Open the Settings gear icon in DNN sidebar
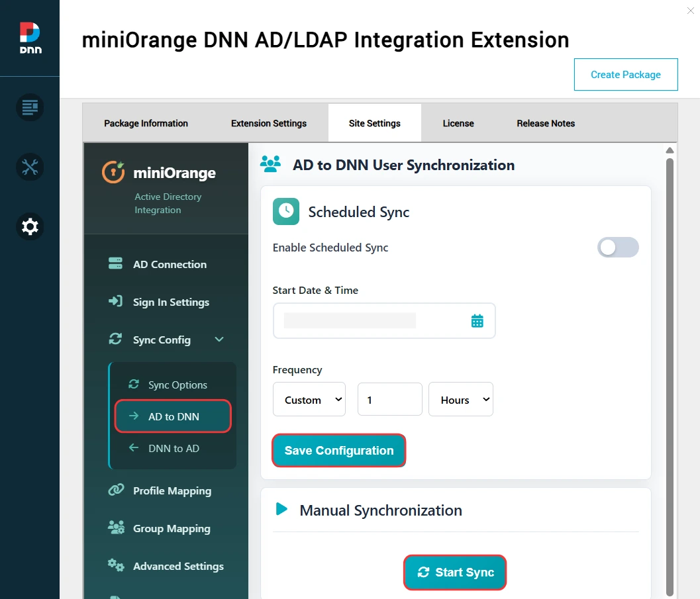Screen dimensions: 700x599 tap(30, 226)
